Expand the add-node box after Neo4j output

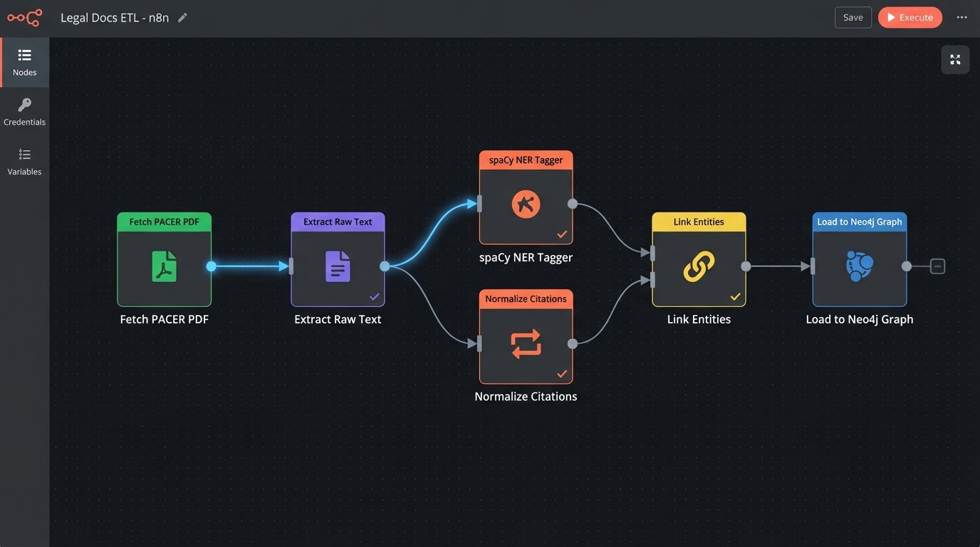(x=938, y=266)
